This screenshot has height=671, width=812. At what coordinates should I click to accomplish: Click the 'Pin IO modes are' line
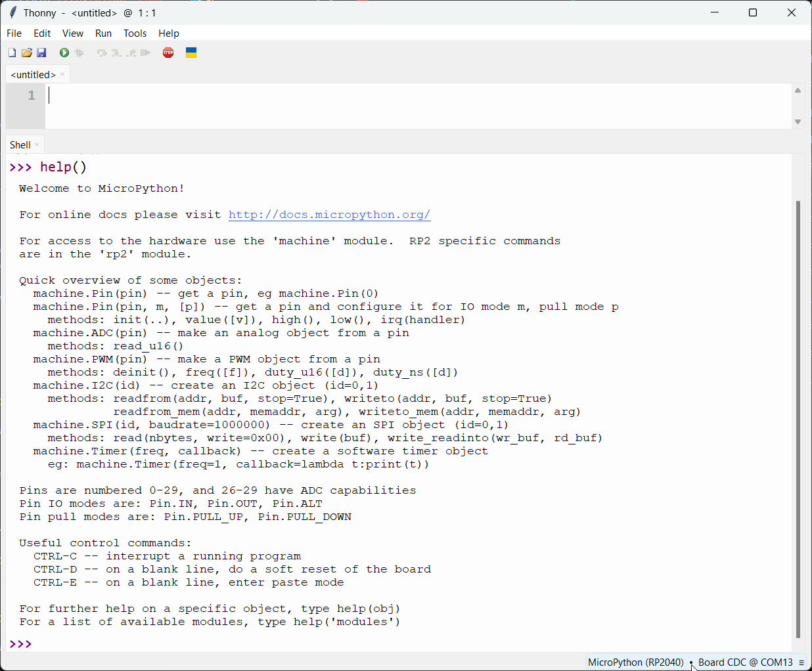click(x=171, y=504)
